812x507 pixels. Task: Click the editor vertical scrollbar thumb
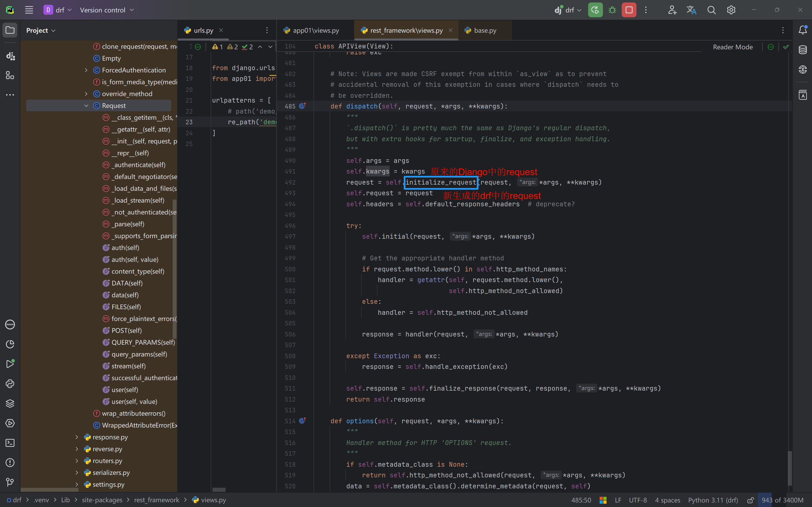pos(790,468)
